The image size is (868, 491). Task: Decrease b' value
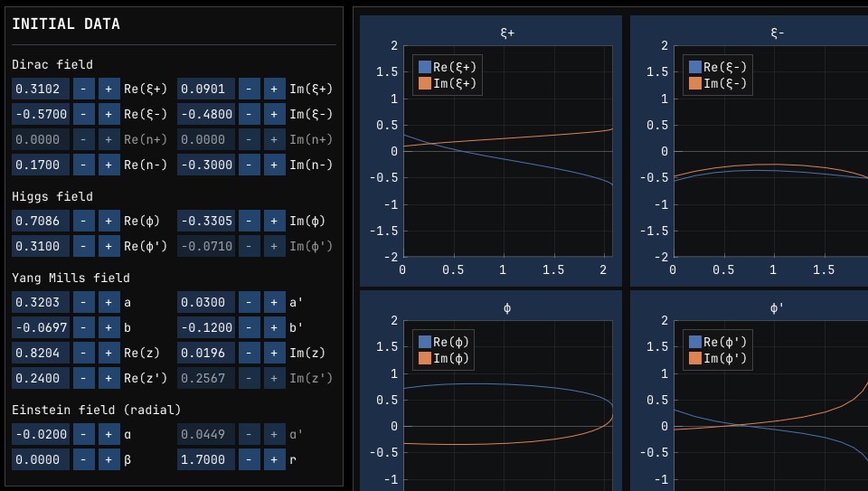coord(250,327)
